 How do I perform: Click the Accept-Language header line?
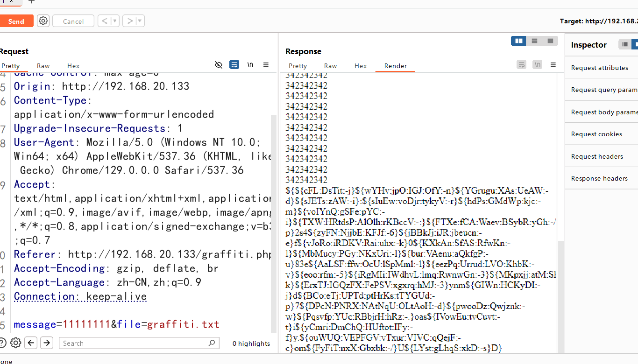pos(107,282)
